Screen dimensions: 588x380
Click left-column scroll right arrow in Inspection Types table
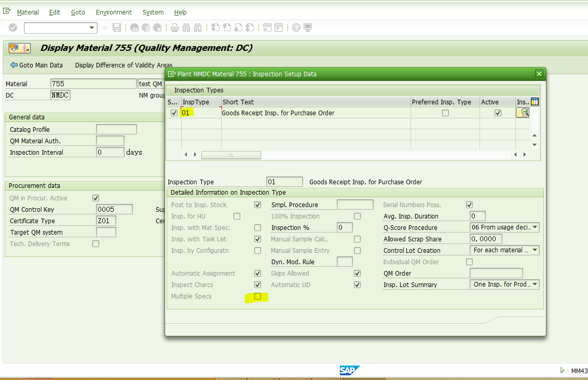click(x=195, y=155)
